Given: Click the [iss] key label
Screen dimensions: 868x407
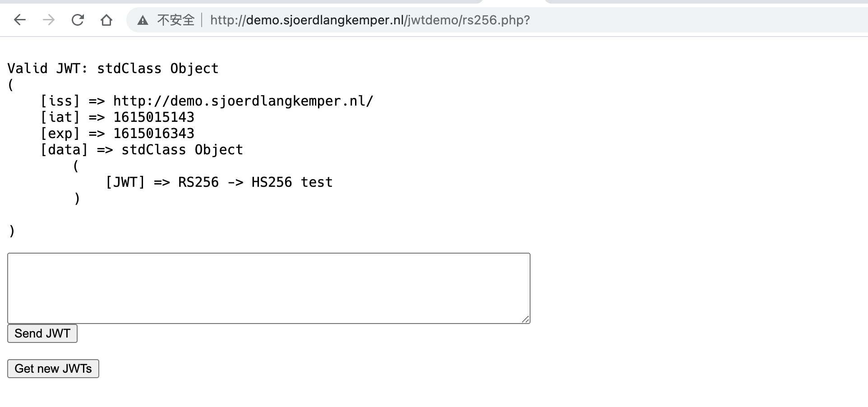Looking at the screenshot, I should point(60,101).
